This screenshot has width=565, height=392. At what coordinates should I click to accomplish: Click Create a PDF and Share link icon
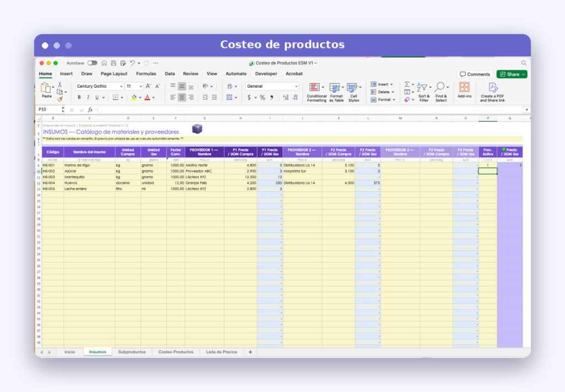493,88
